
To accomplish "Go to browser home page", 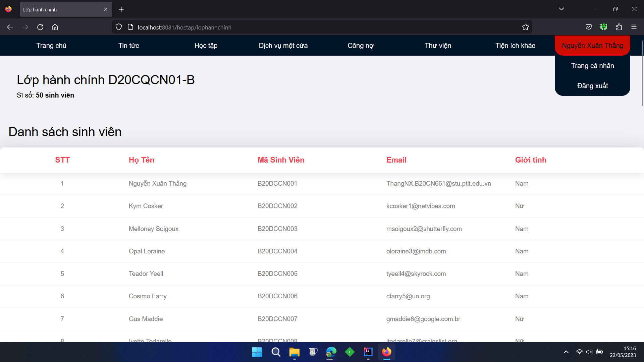I will point(55,27).
